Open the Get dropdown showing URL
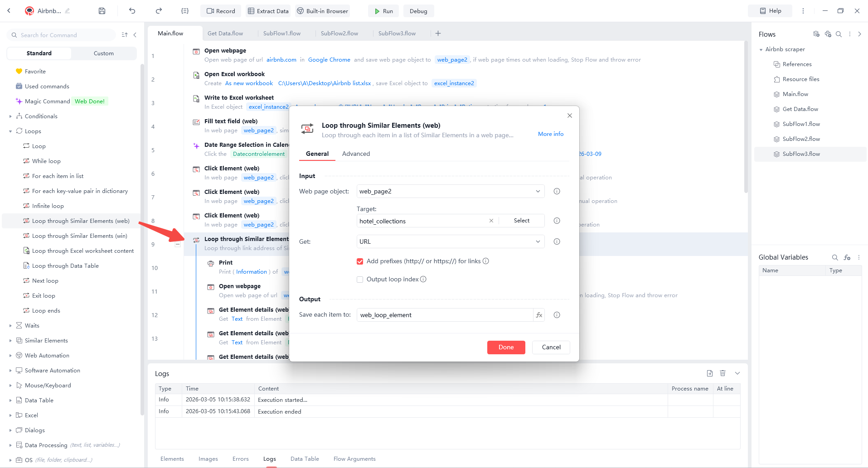 click(x=538, y=241)
